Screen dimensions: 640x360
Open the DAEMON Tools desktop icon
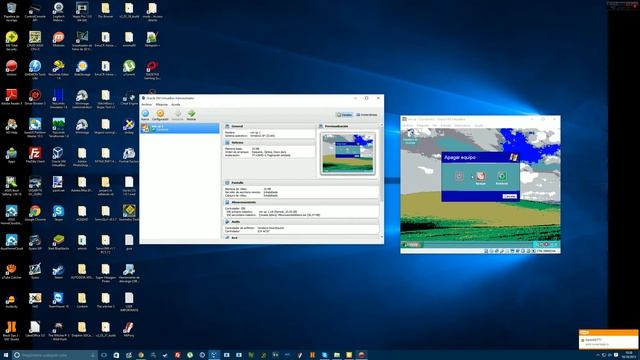(35, 69)
